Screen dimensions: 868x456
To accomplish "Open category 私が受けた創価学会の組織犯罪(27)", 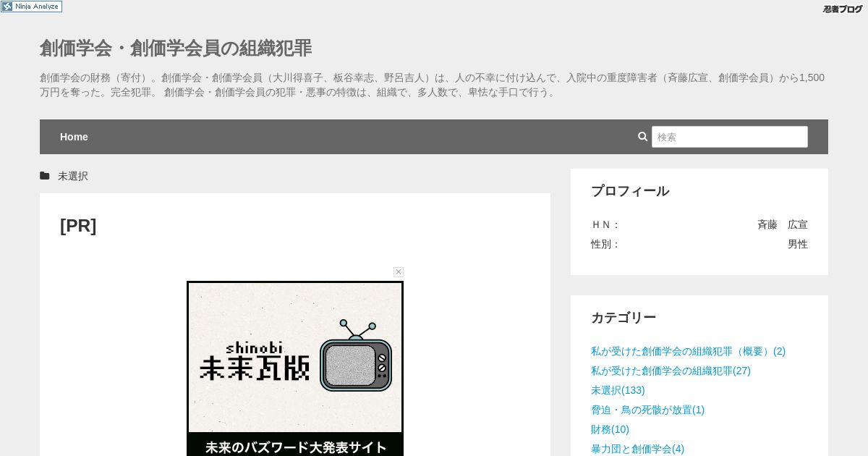I will (671, 371).
